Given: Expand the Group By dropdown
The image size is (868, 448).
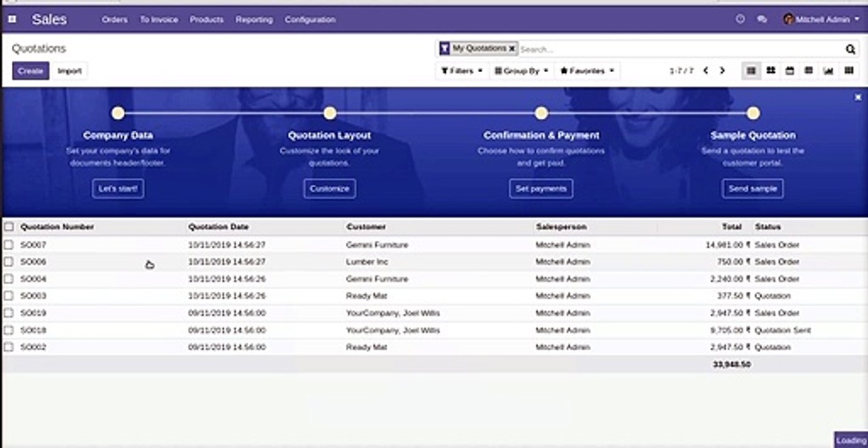Looking at the screenshot, I should tap(522, 71).
